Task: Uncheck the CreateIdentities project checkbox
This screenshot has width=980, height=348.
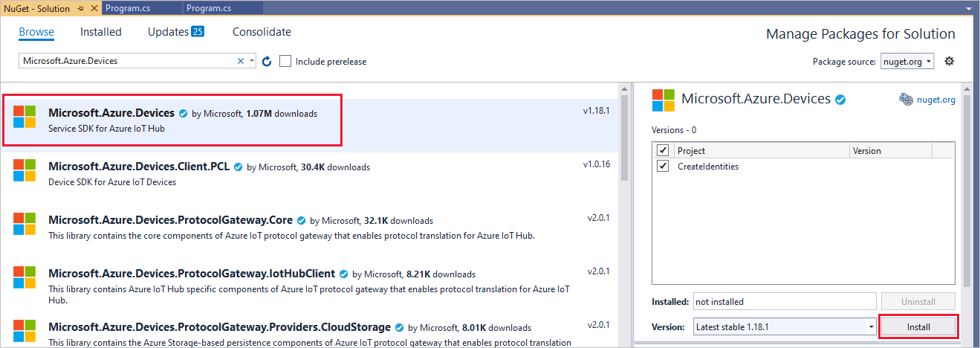Action: pyautogui.click(x=663, y=167)
